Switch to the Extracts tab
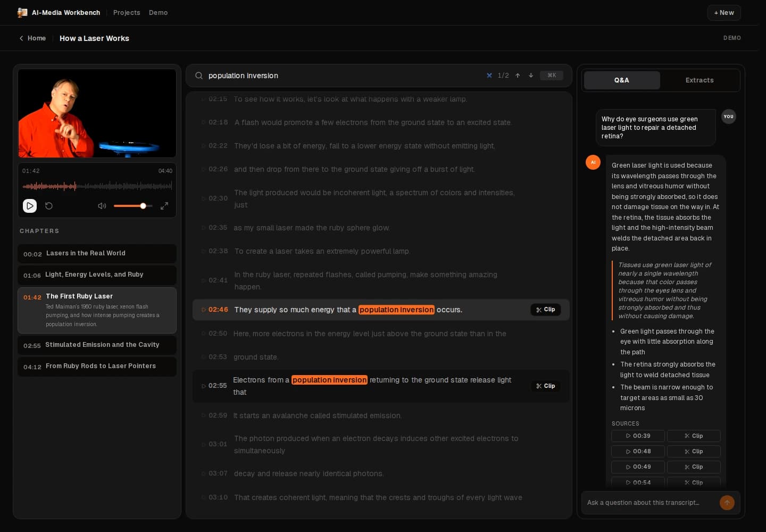The width and height of the screenshot is (766, 532). coord(700,80)
